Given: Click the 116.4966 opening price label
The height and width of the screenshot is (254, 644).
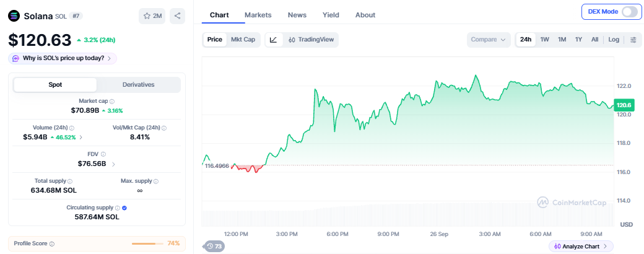Looking at the screenshot, I should pyautogui.click(x=217, y=165).
